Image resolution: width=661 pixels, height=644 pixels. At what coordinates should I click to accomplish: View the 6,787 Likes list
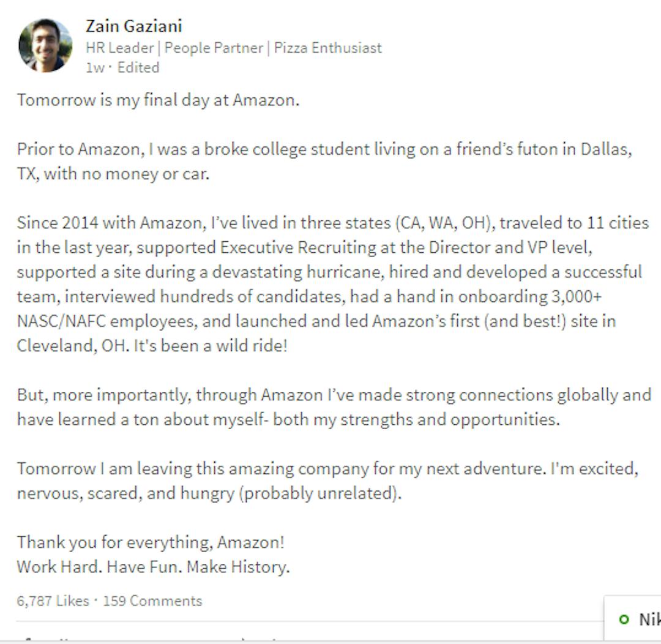[53, 601]
